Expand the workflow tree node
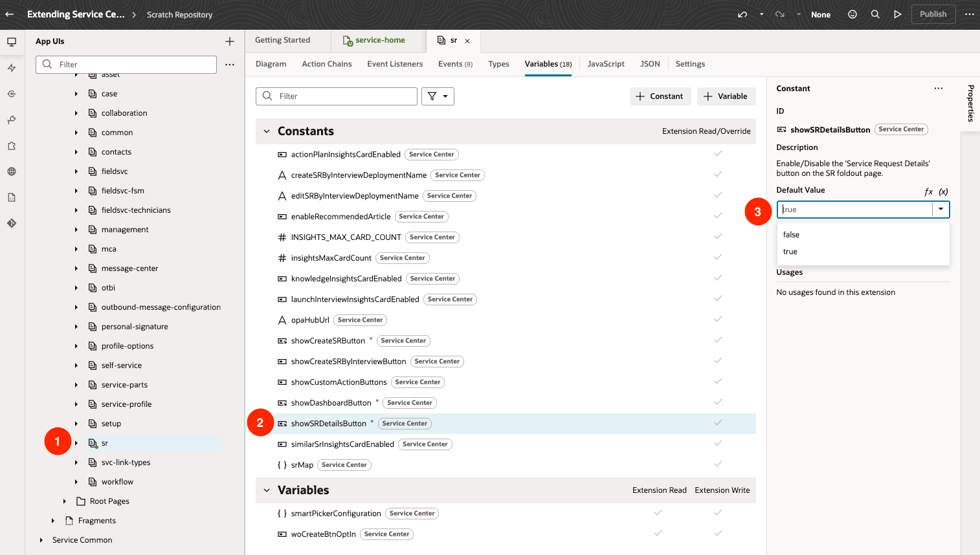Screen dimensions: 980x555 (x=76, y=482)
